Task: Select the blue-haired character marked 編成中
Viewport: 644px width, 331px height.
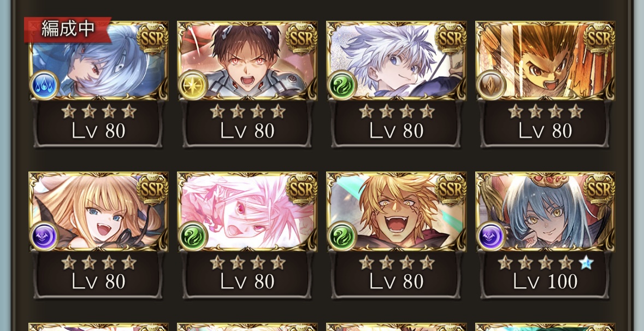Action: [98, 61]
